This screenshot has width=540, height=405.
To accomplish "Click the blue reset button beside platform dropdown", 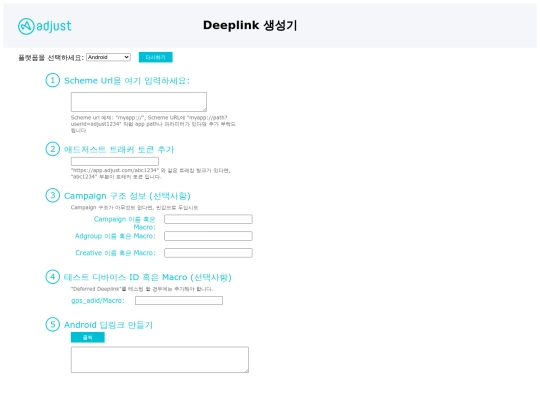I will [x=156, y=57].
